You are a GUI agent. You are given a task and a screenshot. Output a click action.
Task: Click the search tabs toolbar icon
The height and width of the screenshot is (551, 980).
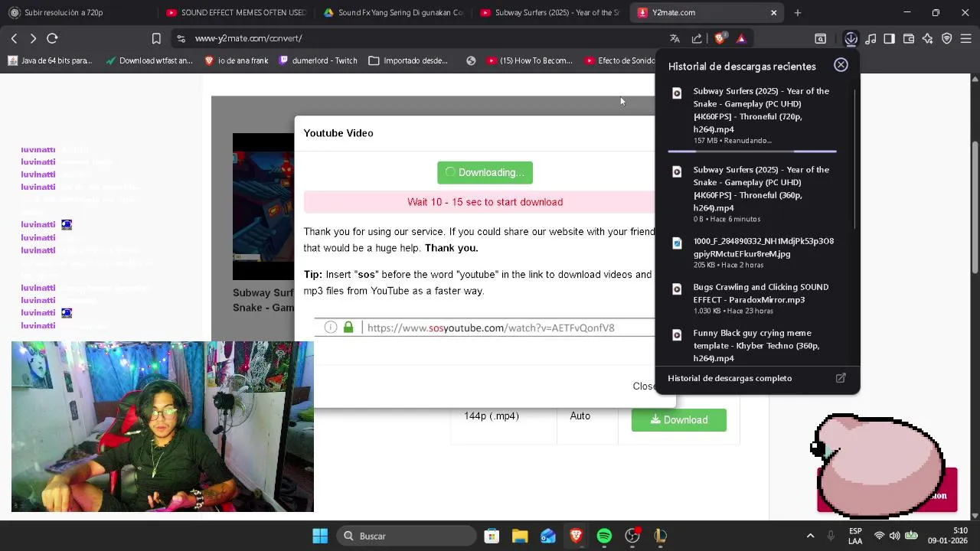pyautogui.click(x=820, y=38)
